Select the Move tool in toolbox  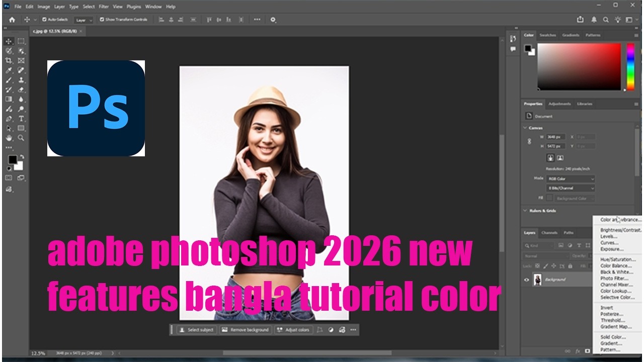9,41
